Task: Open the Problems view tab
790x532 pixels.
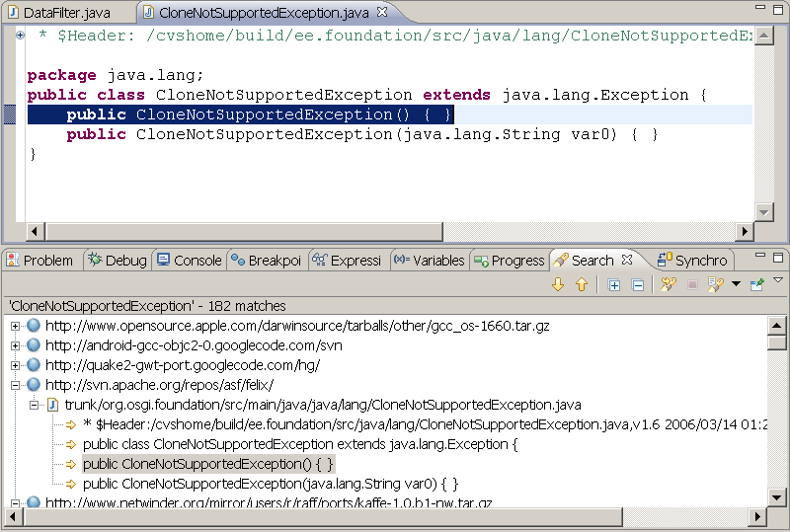Action: (x=39, y=261)
